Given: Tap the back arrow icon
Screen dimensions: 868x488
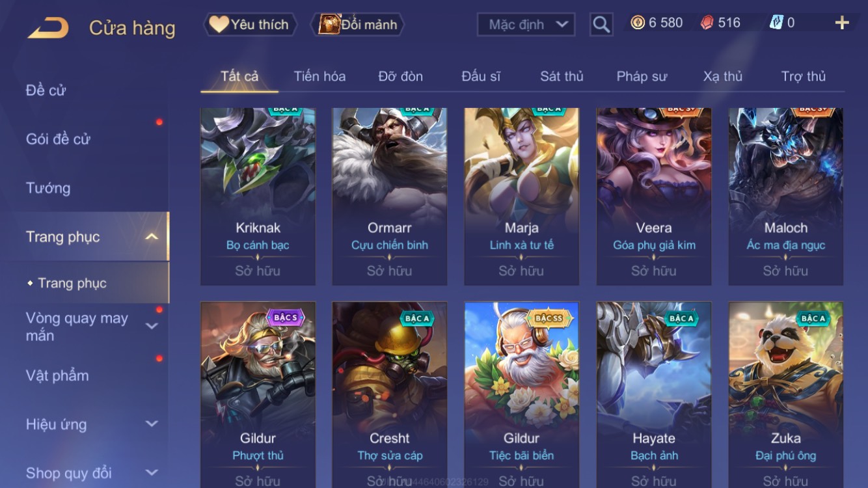Looking at the screenshot, I should tap(48, 28).
